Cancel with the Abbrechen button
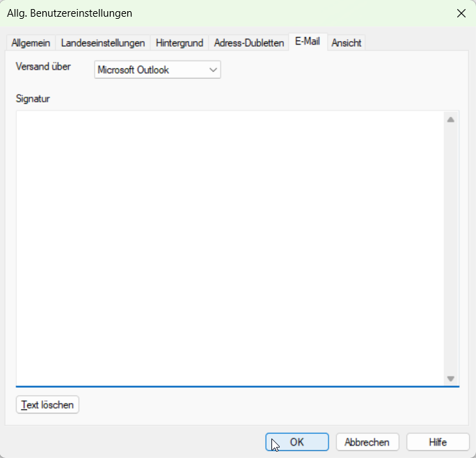 click(x=367, y=442)
